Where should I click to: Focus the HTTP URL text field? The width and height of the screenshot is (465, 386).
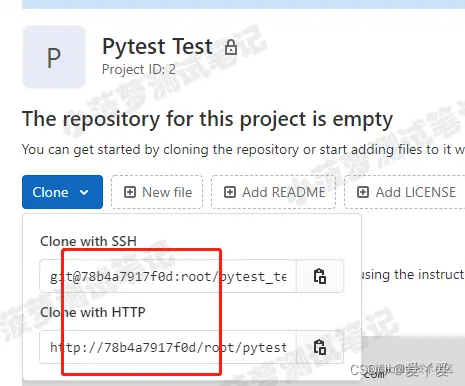[x=168, y=347]
